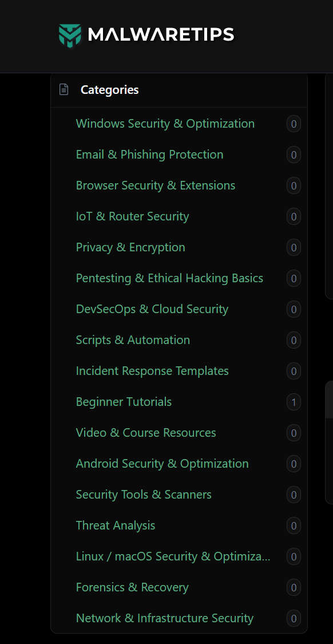Image resolution: width=333 pixels, height=644 pixels.
Task: Open Threat Analysis category
Action: tap(116, 526)
